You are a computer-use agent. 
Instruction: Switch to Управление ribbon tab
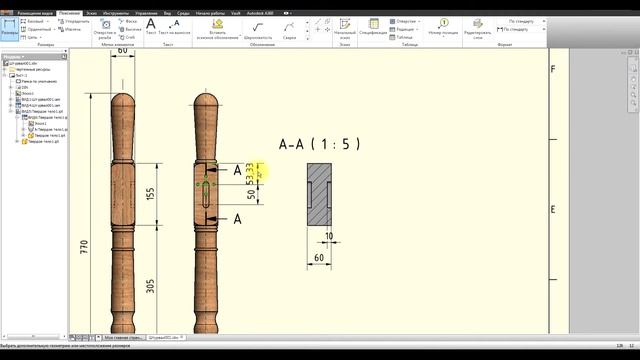[146, 13]
